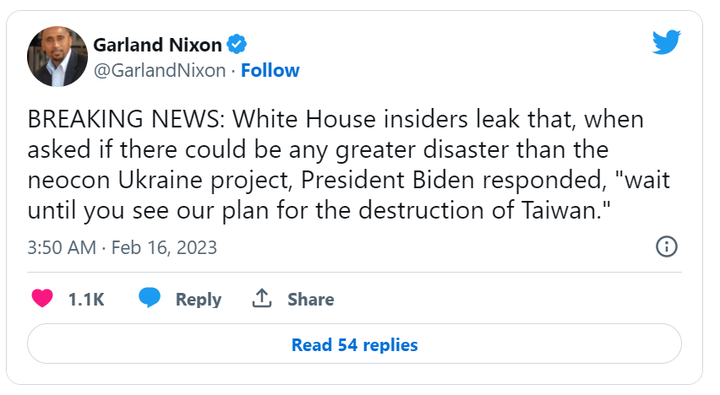
Task: Open the 3:50 AM timestamp link
Action: tap(62, 248)
